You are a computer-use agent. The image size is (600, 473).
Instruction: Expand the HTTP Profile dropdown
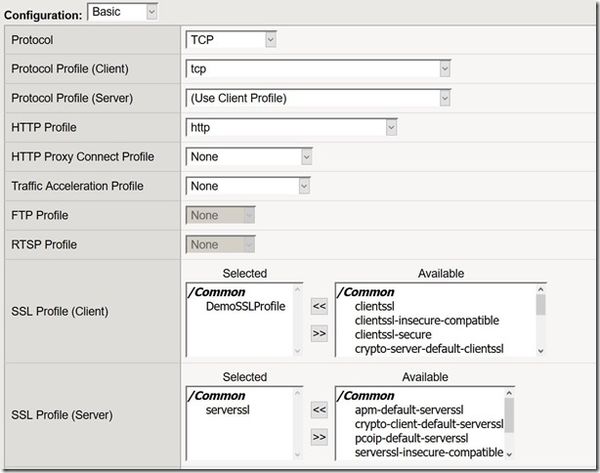[x=292, y=127]
